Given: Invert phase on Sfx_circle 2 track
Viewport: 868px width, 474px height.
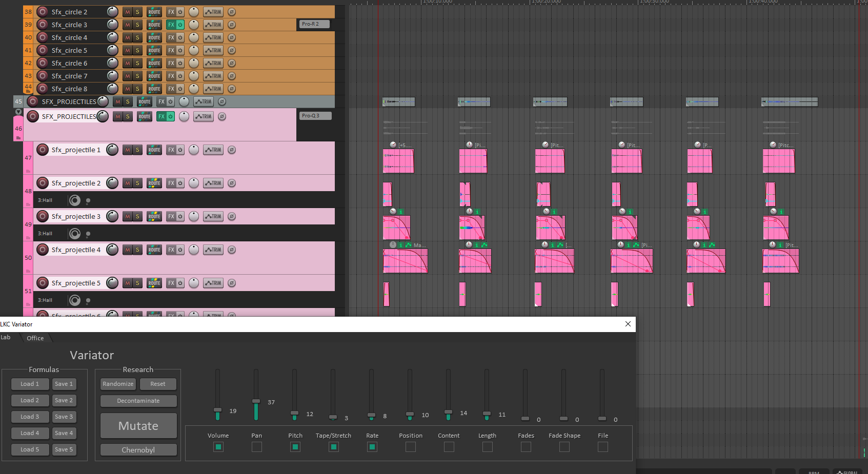Looking at the screenshot, I should (x=232, y=12).
